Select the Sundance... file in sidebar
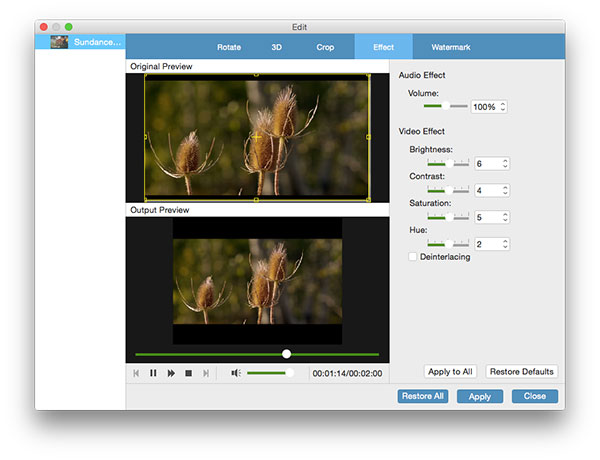Screen dimensions: 600x460 pyautogui.click(x=80, y=42)
